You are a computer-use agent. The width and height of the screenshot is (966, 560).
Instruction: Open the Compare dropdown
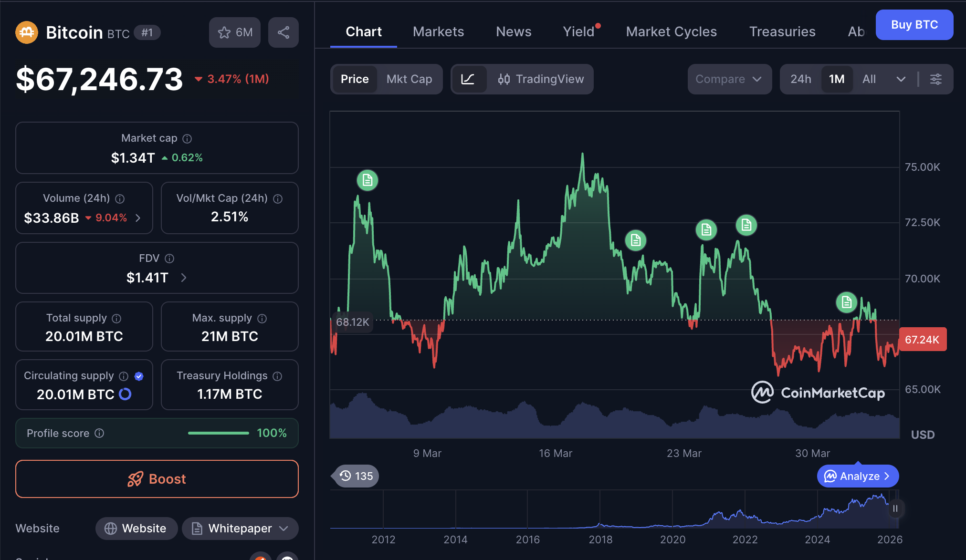(729, 79)
